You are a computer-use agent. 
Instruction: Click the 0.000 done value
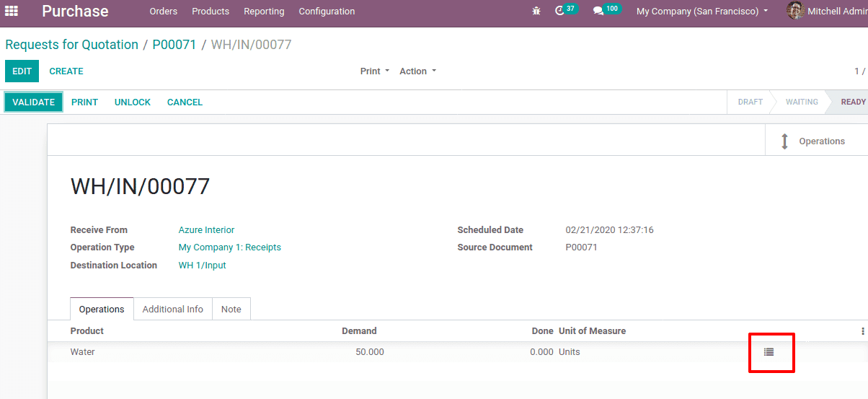click(x=541, y=352)
